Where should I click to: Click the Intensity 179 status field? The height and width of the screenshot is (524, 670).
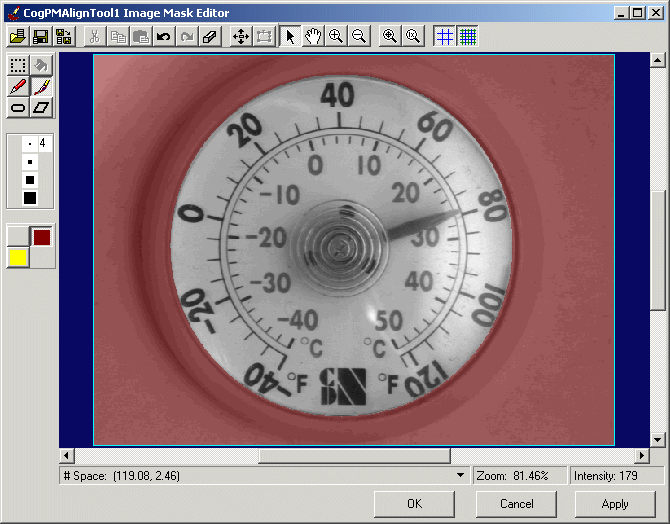tap(617, 475)
